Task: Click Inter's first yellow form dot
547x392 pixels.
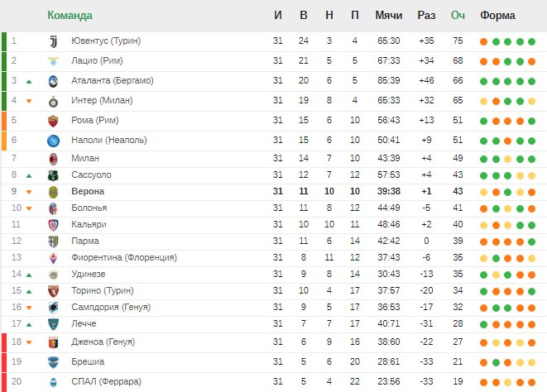Action: click(483, 102)
